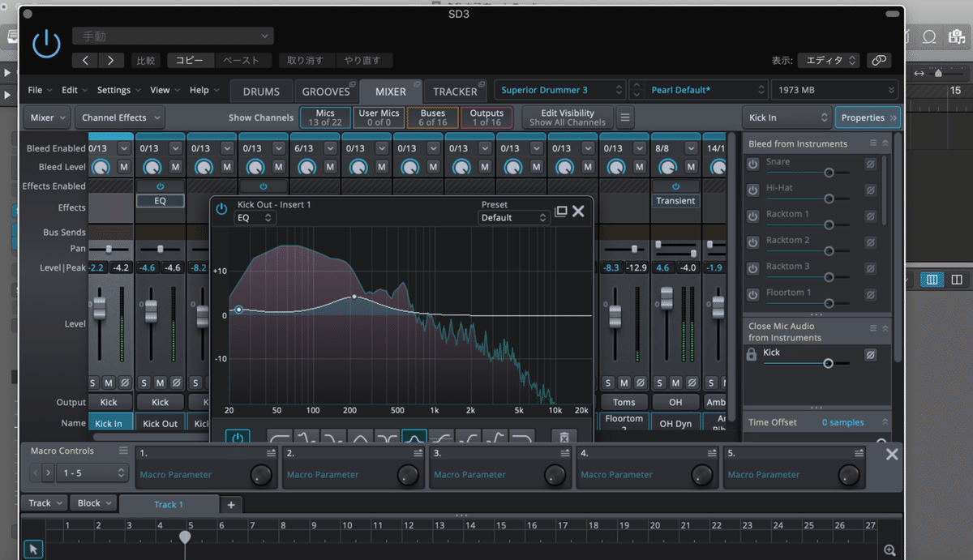Image resolution: width=973 pixels, height=560 pixels.
Task: Open the EQ Preset Default dropdown
Action: (514, 218)
